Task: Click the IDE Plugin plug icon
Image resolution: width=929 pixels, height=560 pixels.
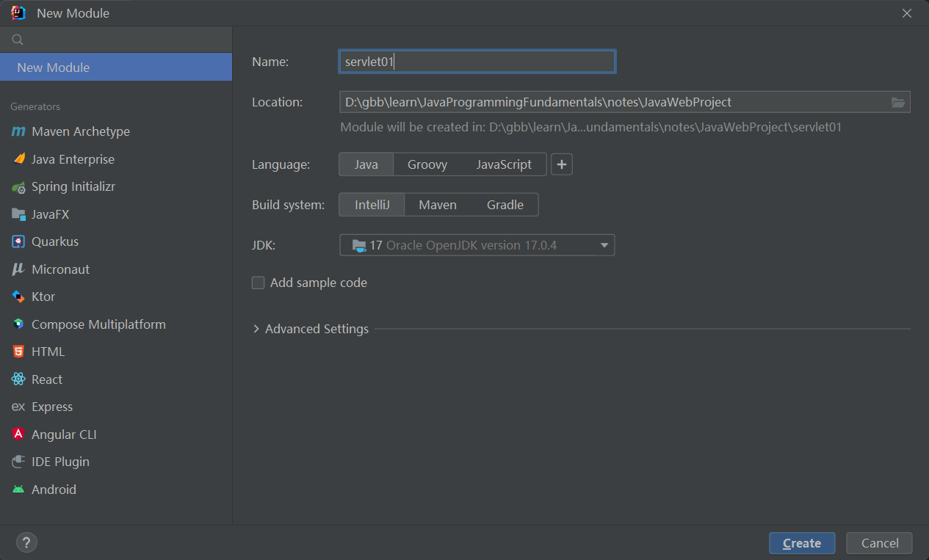Action: click(x=18, y=462)
